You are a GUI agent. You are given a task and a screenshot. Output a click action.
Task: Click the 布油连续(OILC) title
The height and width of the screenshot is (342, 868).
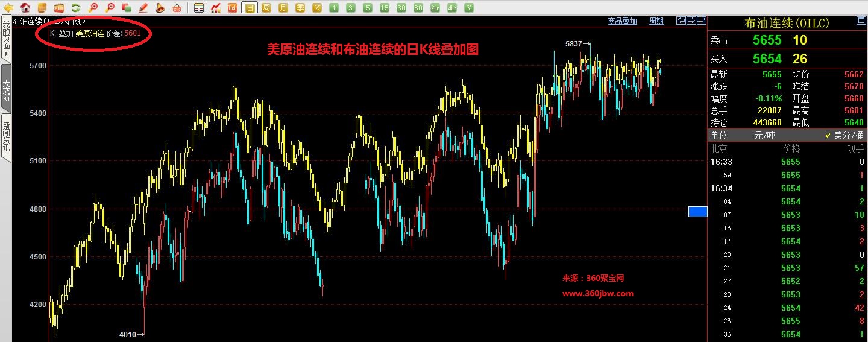pos(787,23)
